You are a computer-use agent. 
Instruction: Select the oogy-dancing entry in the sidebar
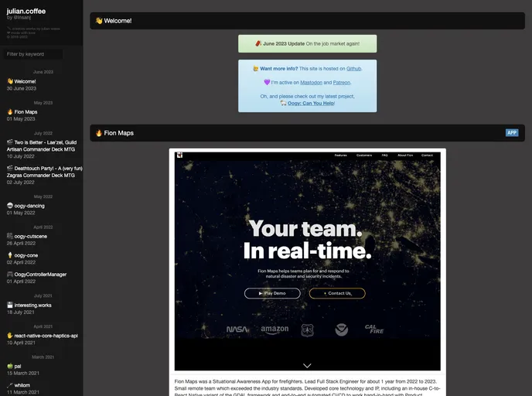29,206
